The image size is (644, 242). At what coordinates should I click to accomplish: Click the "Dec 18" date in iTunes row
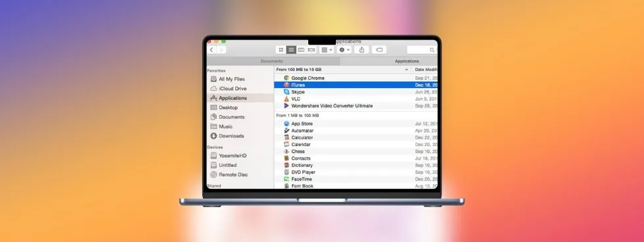pyautogui.click(x=426, y=85)
